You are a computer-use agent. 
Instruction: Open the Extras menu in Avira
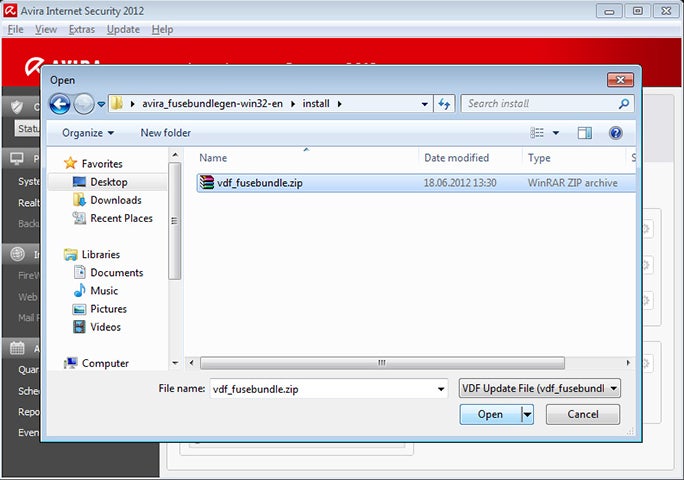[x=82, y=29]
